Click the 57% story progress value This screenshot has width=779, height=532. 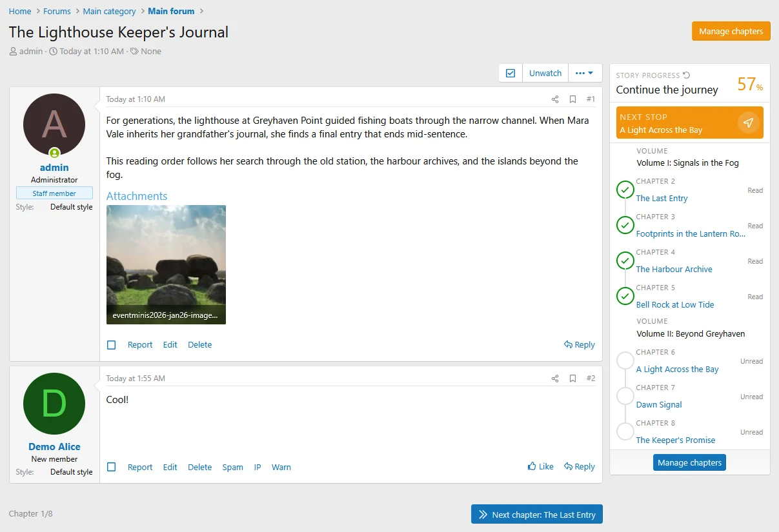coord(750,84)
